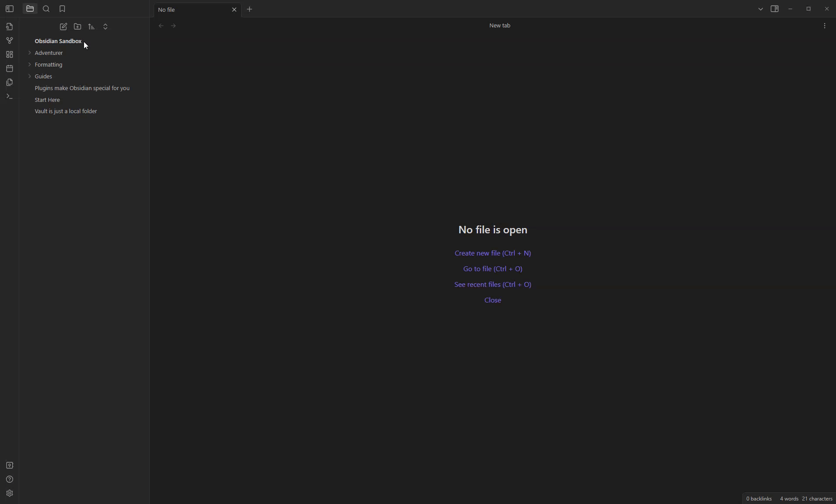
Task: Open the Files explorer tab icon
Action: [30, 9]
